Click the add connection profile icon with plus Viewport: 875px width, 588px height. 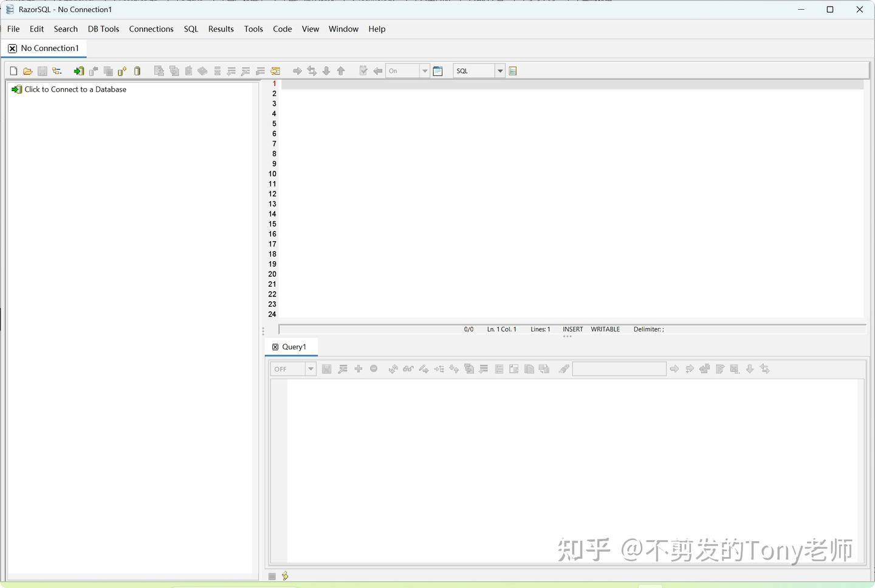coord(122,71)
